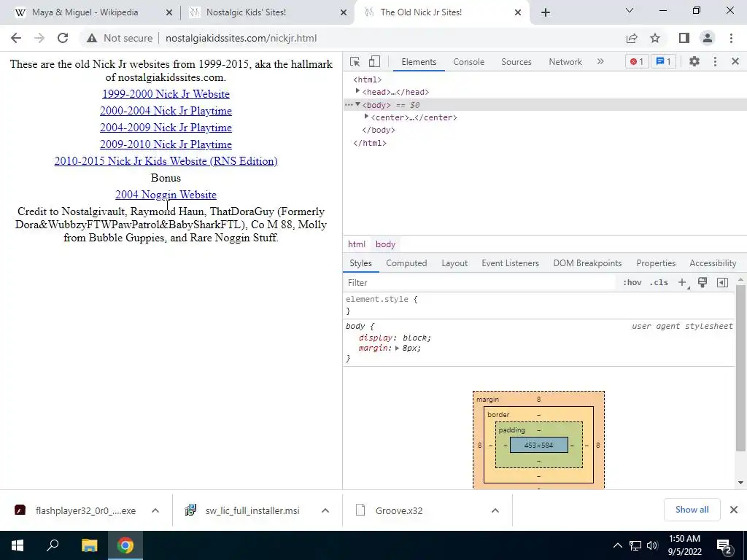Screen dimensions: 747x560
Task: Close the Old Nick Jr Sites tab
Action: click(518, 13)
